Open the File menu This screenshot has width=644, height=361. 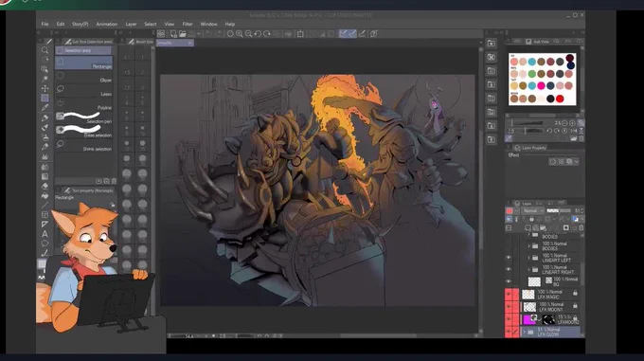point(45,24)
